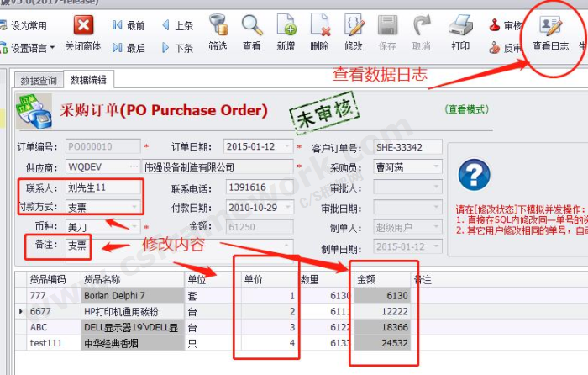Go to next record with 下条
Viewport: 588px width, 375px height.
176,49
